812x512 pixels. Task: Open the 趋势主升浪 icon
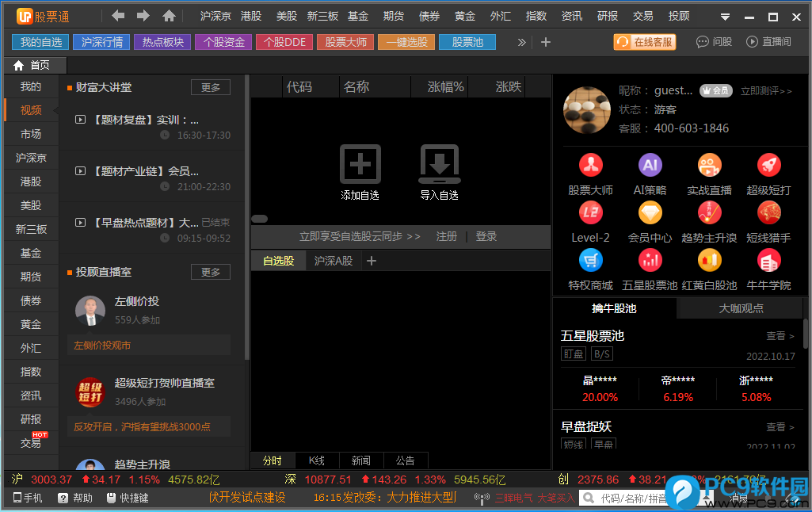pos(710,212)
